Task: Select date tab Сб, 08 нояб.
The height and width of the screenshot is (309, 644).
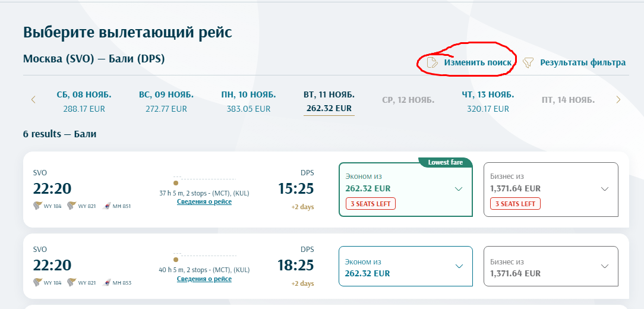Action: (84, 101)
